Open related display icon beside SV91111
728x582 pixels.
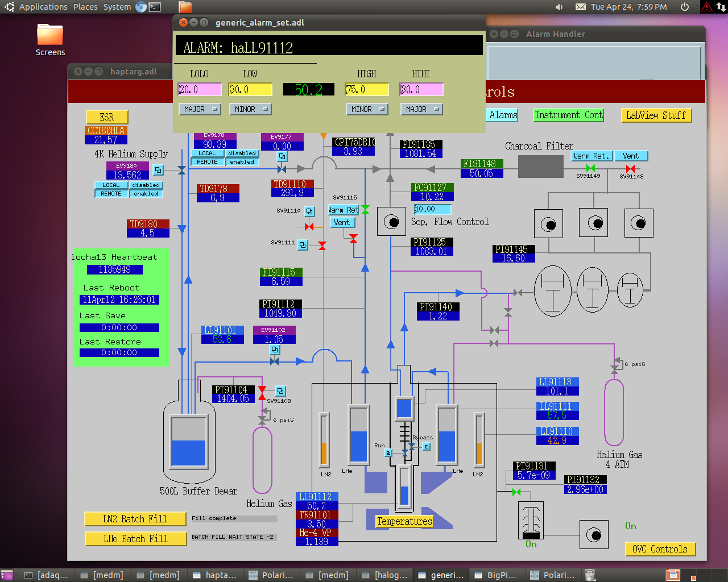[x=303, y=245]
